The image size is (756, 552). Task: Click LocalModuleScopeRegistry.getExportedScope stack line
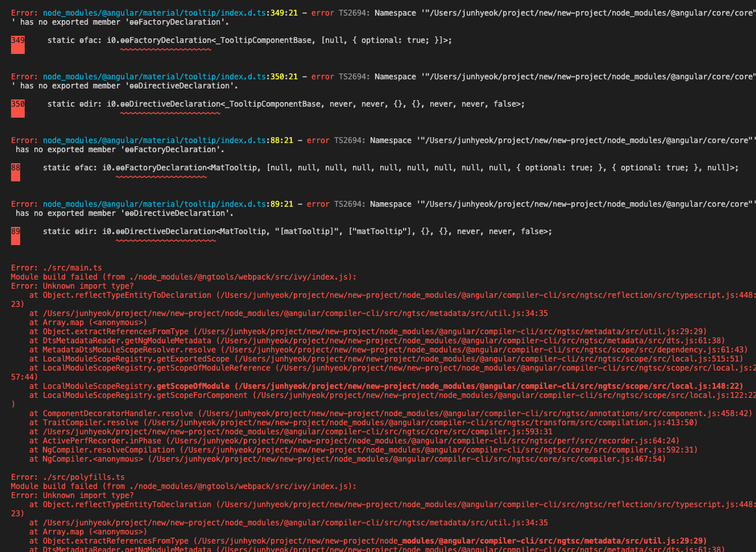(386, 359)
